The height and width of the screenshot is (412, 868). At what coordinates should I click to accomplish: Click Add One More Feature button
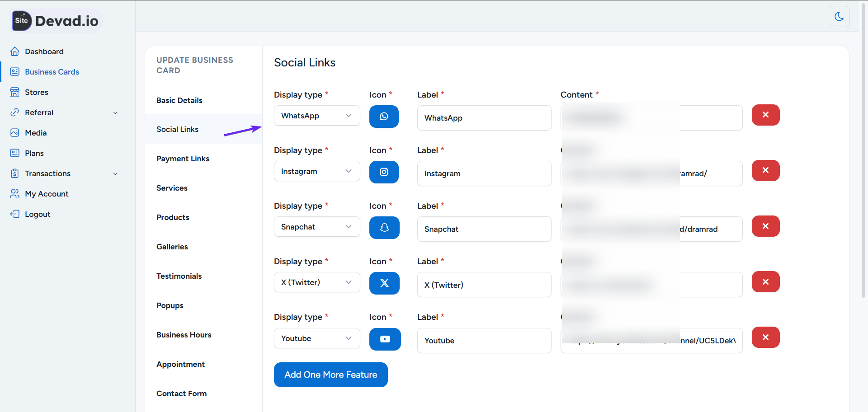pyautogui.click(x=330, y=375)
